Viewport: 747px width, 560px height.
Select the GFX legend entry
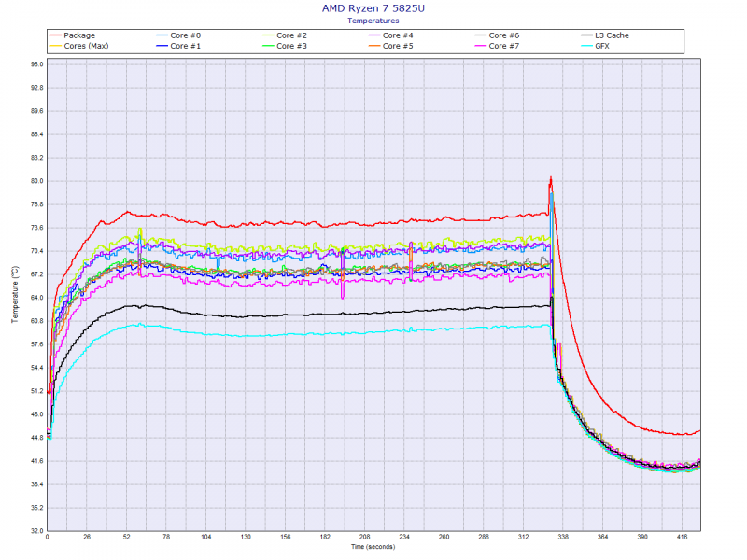pos(603,46)
